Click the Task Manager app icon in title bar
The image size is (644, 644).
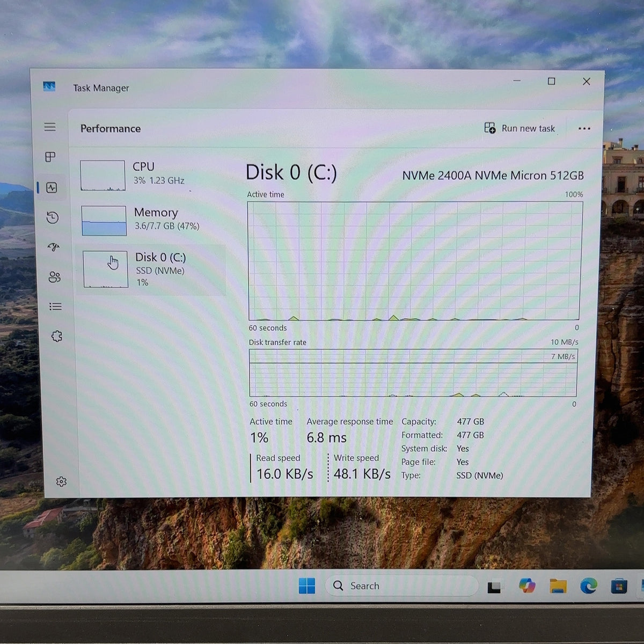49,86
